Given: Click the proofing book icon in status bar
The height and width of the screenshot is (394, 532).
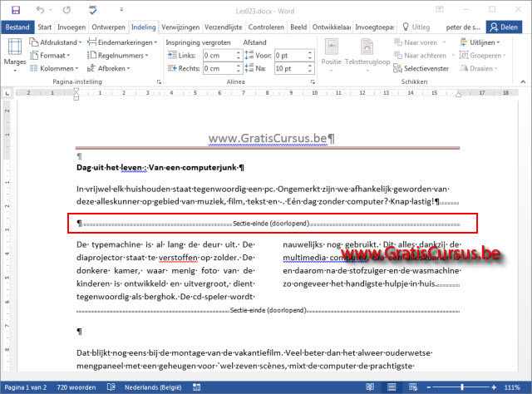Looking at the screenshot, I should [111, 387].
